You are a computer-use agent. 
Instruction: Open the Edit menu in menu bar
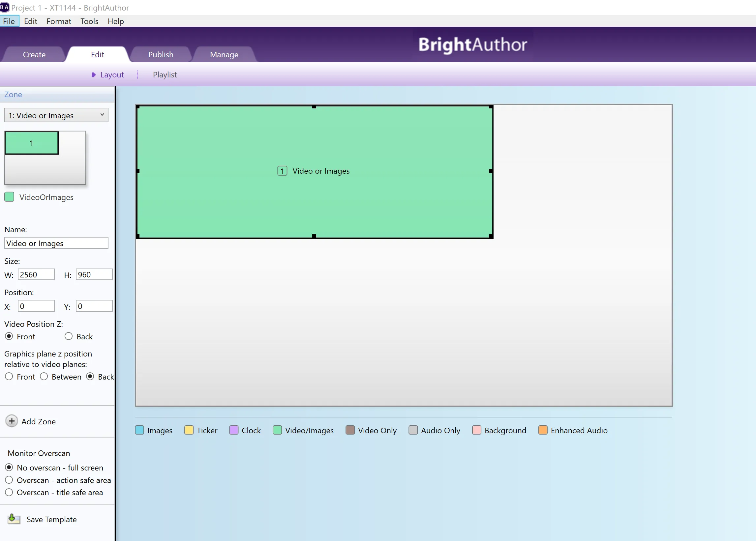click(x=31, y=21)
